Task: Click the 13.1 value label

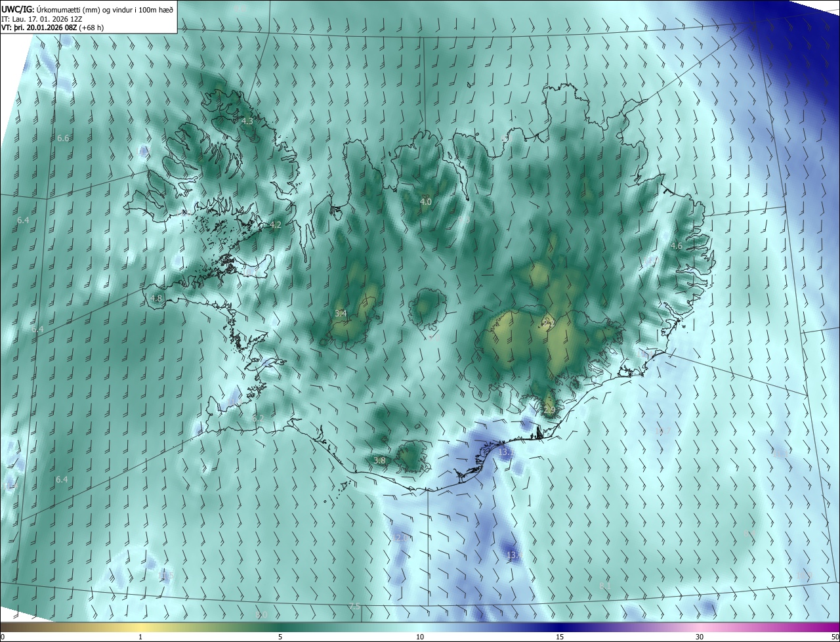Action: click(506, 453)
